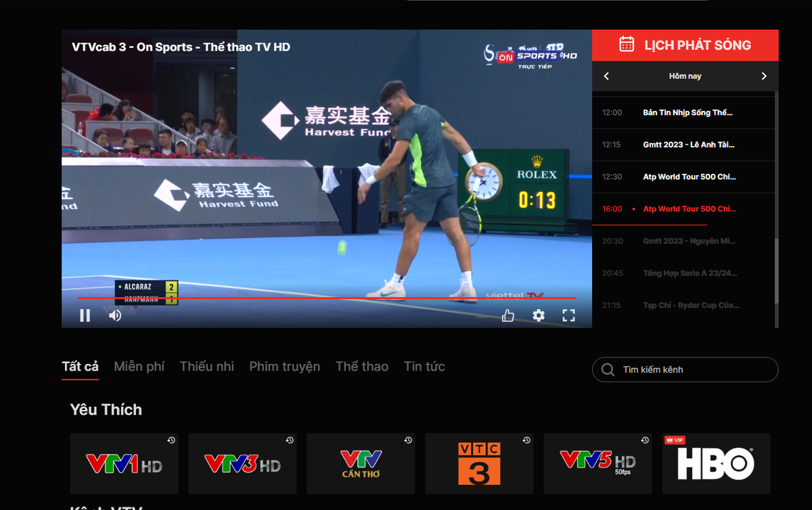Click history icon on VTV5 HD card
The width and height of the screenshot is (812, 510).
pyautogui.click(x=645, y=440)
